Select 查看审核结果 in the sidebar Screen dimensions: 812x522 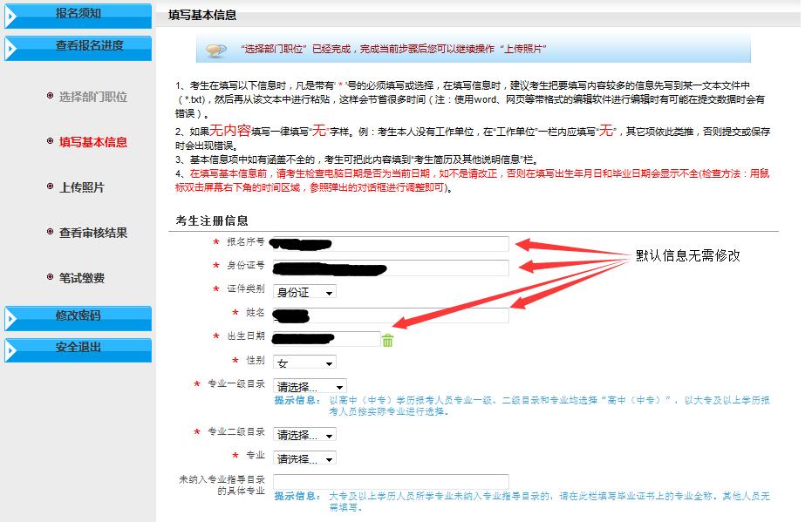tap(93, 233)
